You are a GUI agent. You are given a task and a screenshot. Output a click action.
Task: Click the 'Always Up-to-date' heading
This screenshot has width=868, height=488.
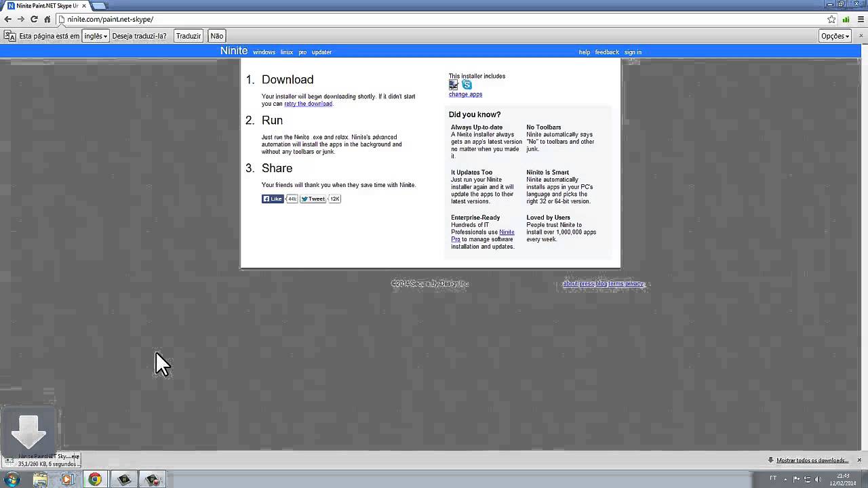click(477, 127)
